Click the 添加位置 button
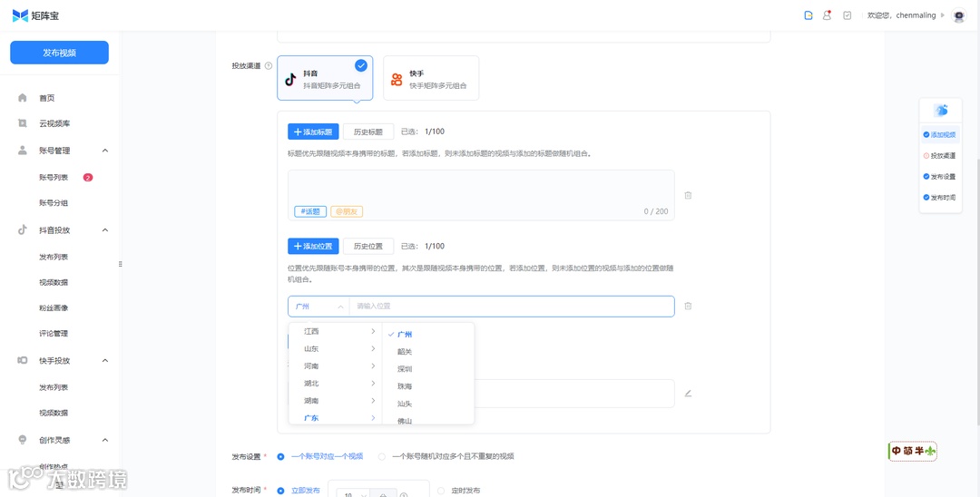The height and width of the screenshot is (497, 980). pos(313,246)
